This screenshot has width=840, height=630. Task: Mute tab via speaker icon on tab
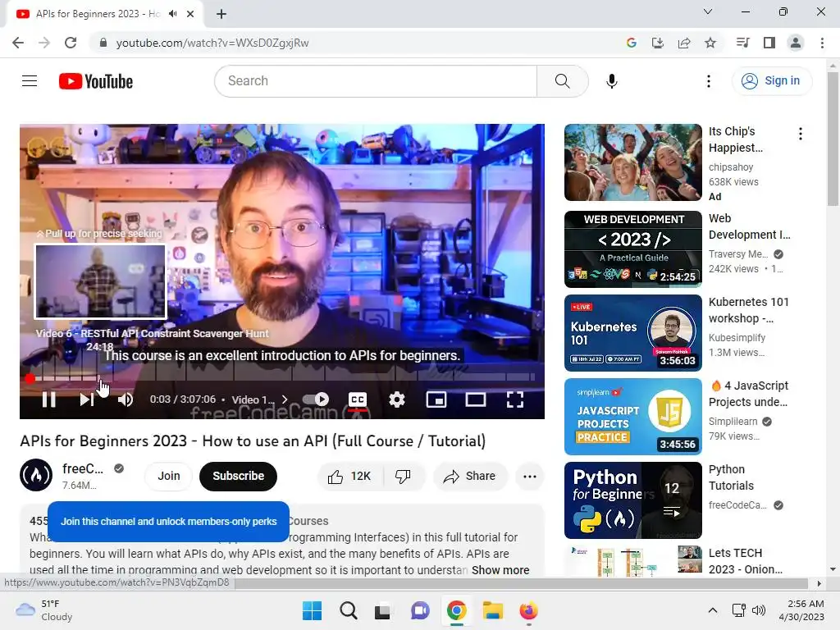(x=172, y=14)
